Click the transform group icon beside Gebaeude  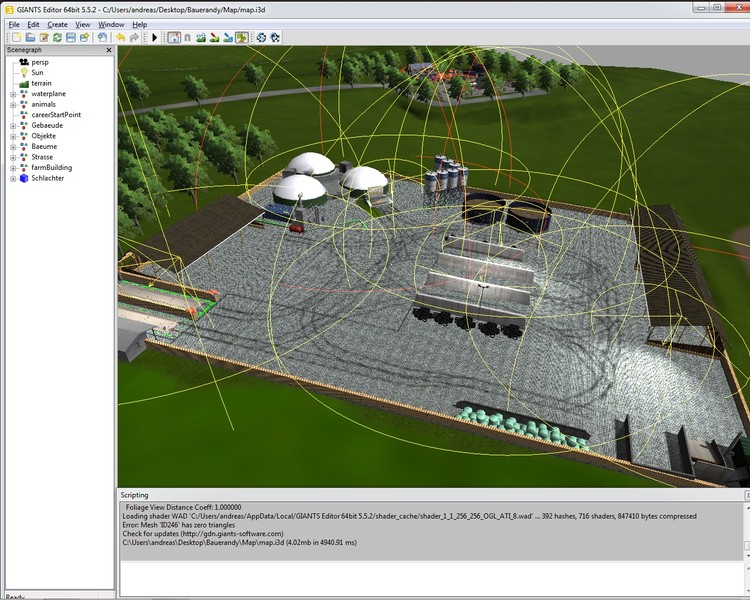[24, 125]
